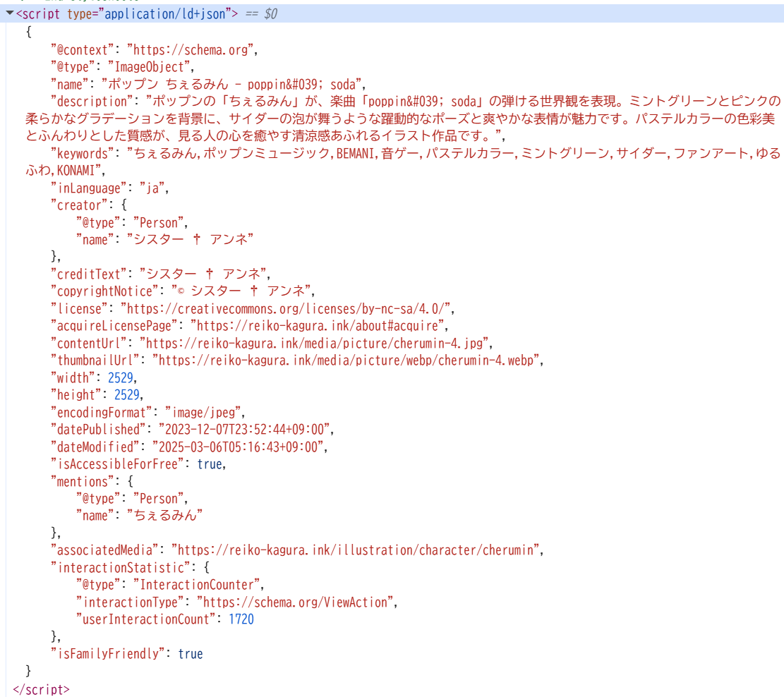Select the userInteractionCount value 1720
This screenshot has height=697, width=784.
click(241, 619)
